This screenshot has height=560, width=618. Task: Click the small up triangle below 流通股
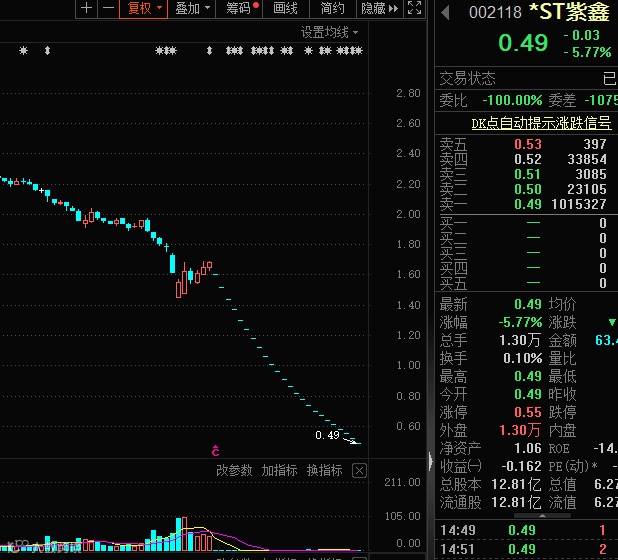543,515
